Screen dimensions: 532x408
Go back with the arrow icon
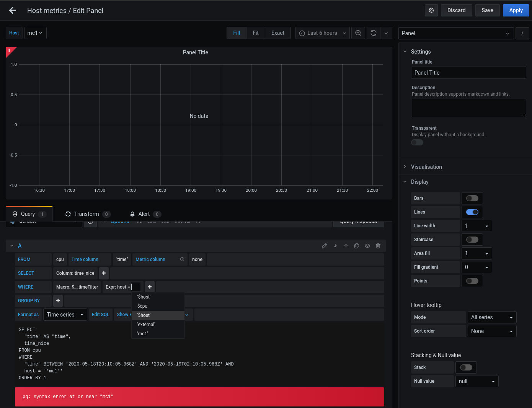[x=12, y=10]
